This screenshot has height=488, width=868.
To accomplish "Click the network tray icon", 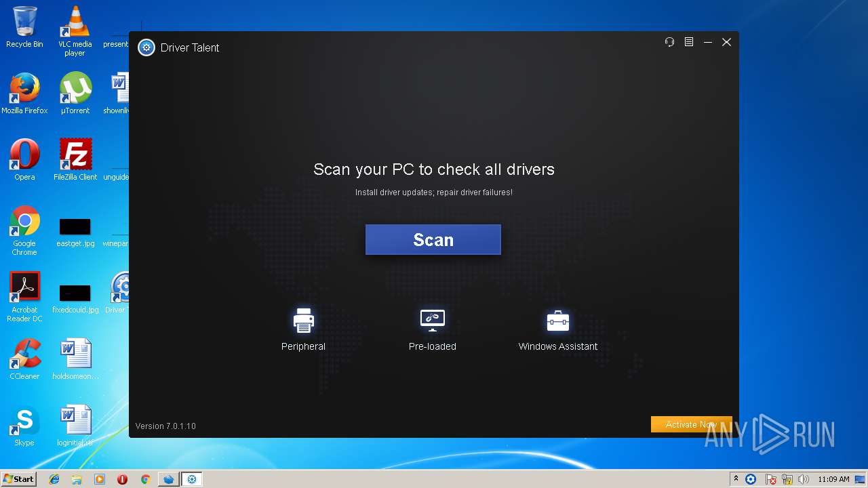I will [787, 479].
